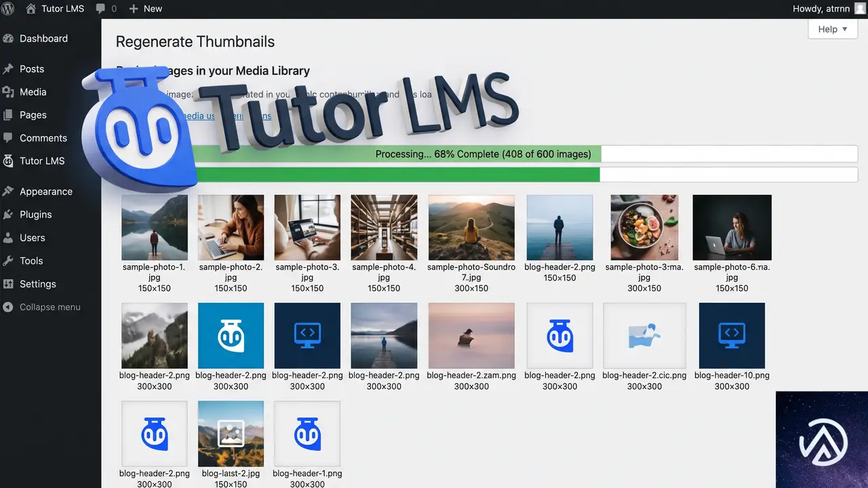Open the sample-photo-1.jpg lake thumbnail

pyautogui.click(x=155, y=228)
